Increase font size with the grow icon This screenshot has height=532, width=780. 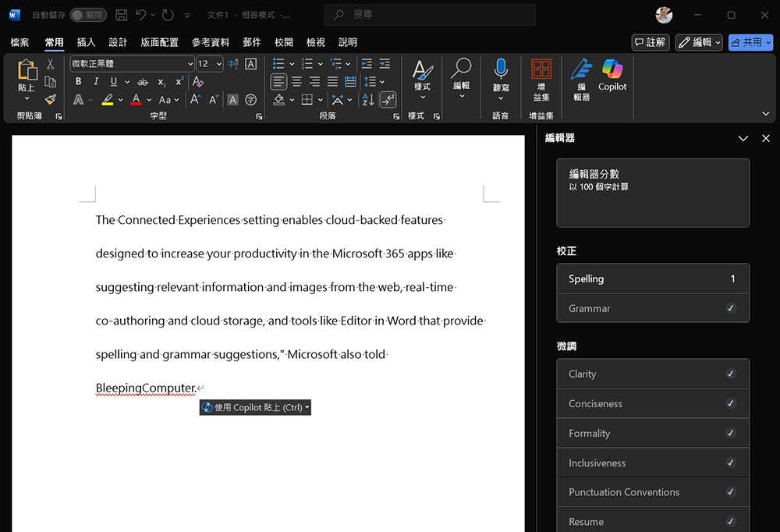196,100
